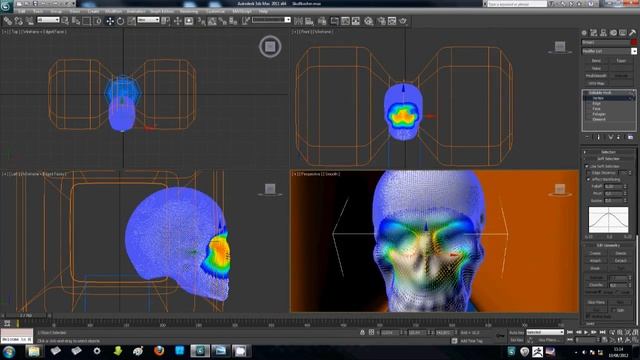Open the named selection sets dropdown

pos(271,20)
